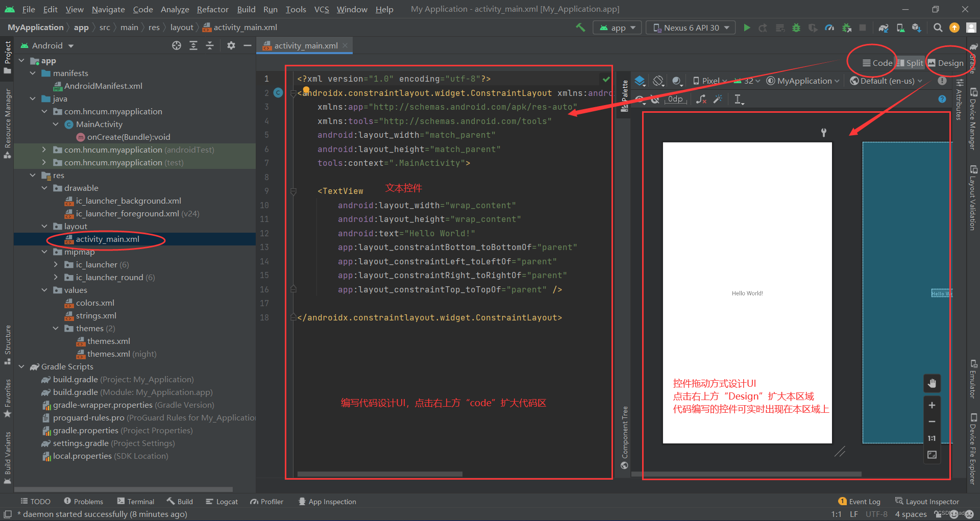Collapse the Gradle Scripts node

[21, 366]
